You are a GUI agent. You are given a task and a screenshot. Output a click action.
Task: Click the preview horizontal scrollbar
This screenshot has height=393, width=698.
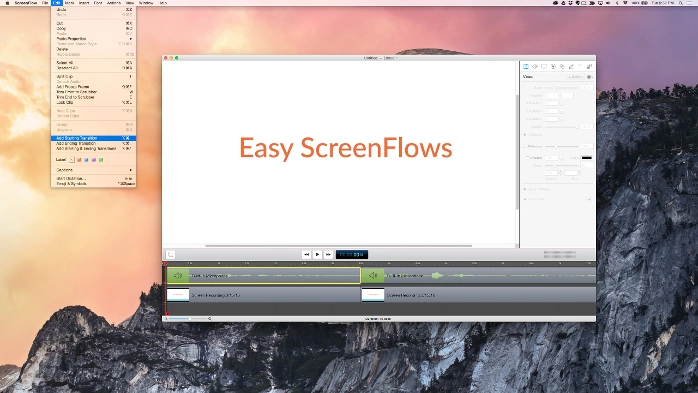pyautogui.click(x=338, y=246)
